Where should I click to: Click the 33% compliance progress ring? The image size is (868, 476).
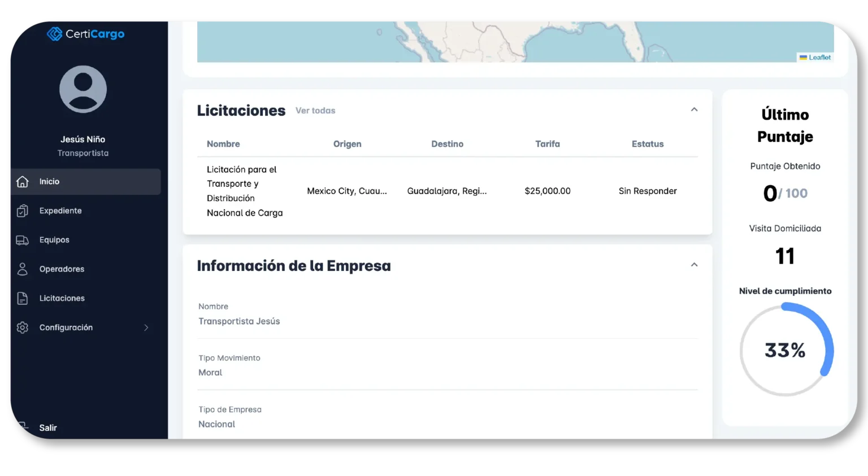[x=785, y=350]
